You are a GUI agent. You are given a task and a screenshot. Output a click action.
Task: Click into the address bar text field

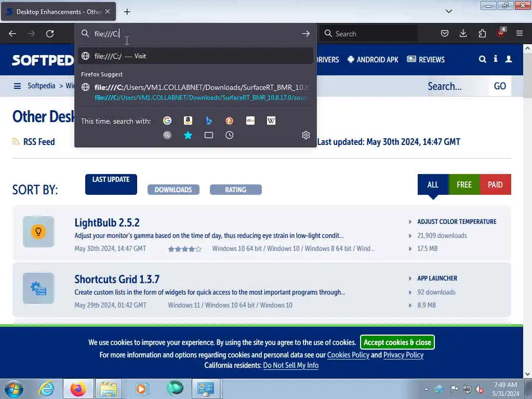(x=195, y=34)
